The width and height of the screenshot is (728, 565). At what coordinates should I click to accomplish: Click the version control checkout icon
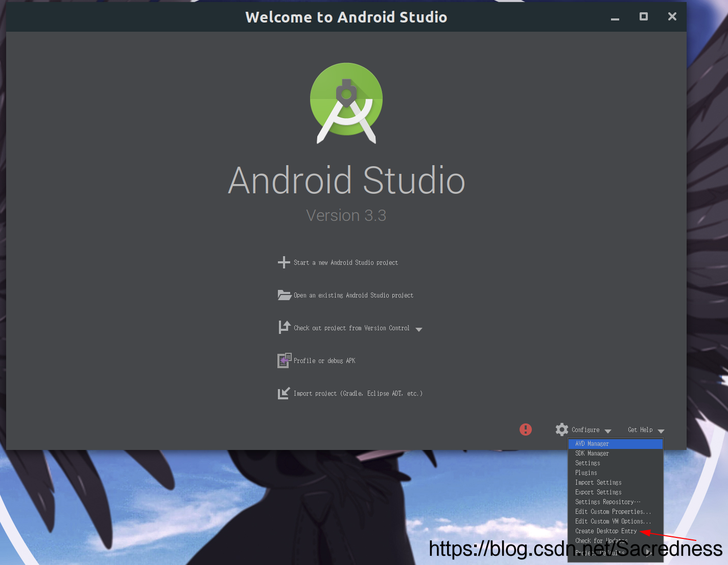tap(285, 327)
